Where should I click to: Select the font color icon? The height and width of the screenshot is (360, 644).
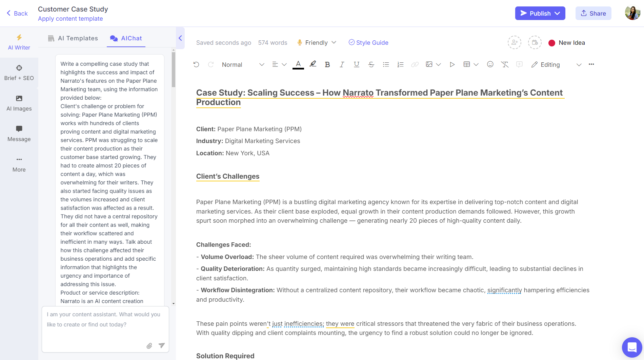[298, 64]
